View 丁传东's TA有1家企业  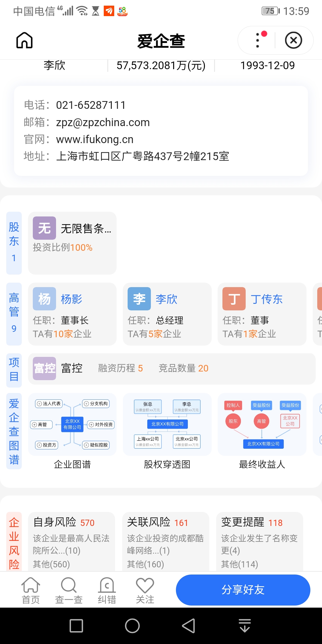pos(249,334)
